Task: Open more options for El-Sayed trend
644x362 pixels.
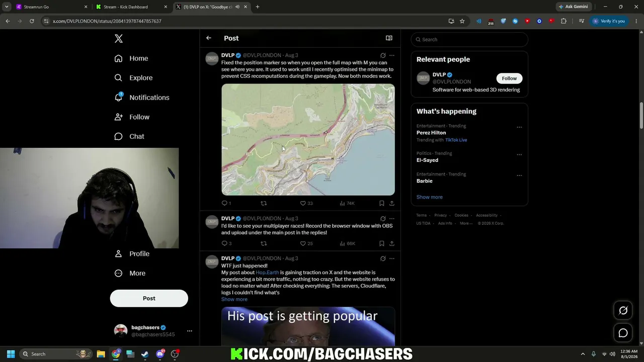Action: 519,154
